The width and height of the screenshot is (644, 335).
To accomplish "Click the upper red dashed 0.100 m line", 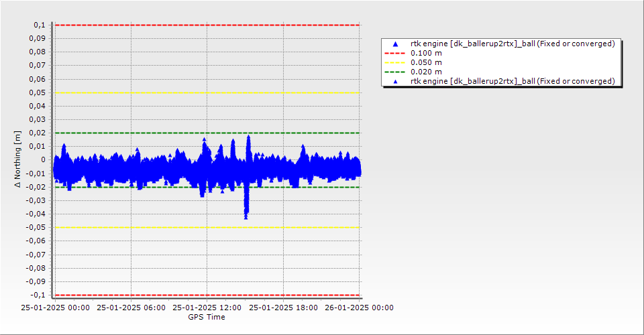I will click(x=207, y=25).
